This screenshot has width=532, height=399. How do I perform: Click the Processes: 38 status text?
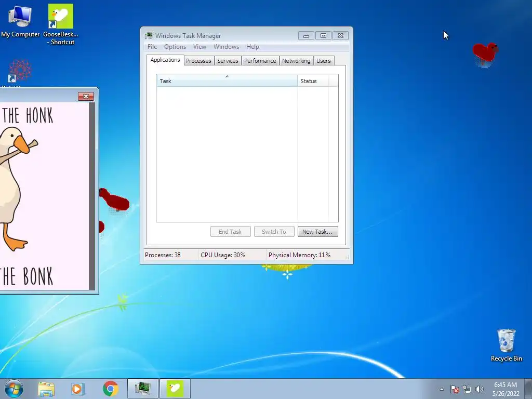pos(163,255)
